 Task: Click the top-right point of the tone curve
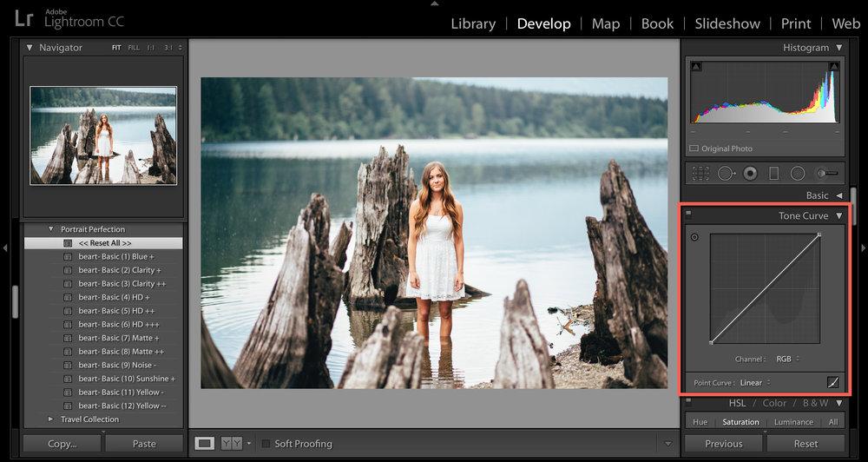coord(819,234)
